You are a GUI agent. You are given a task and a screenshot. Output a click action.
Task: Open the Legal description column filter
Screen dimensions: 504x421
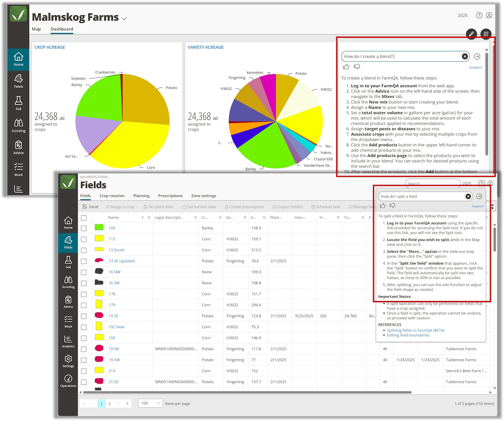click(196, 218)
